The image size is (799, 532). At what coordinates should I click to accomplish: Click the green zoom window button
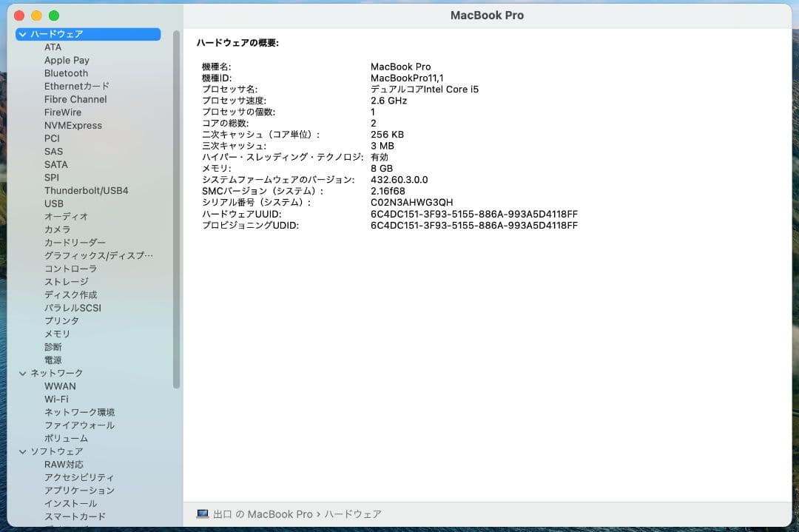click(x=54, y=16)
